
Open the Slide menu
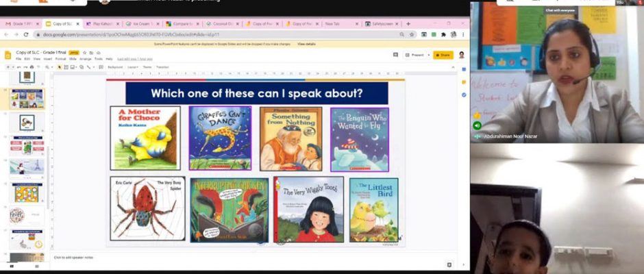73,59
